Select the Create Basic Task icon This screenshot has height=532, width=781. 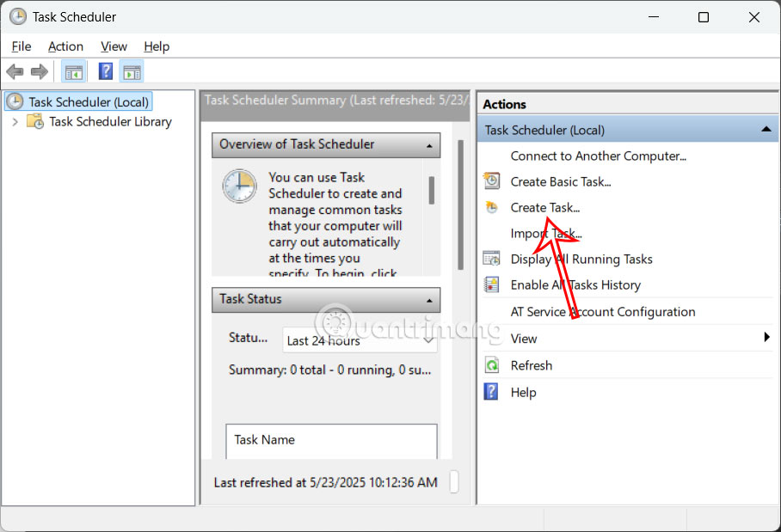click(491, 181)
